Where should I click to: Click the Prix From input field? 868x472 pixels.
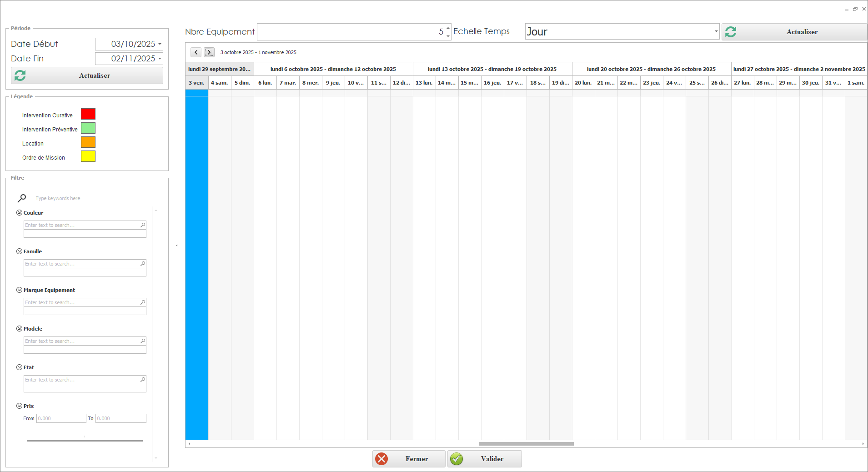tap(61, 418)
